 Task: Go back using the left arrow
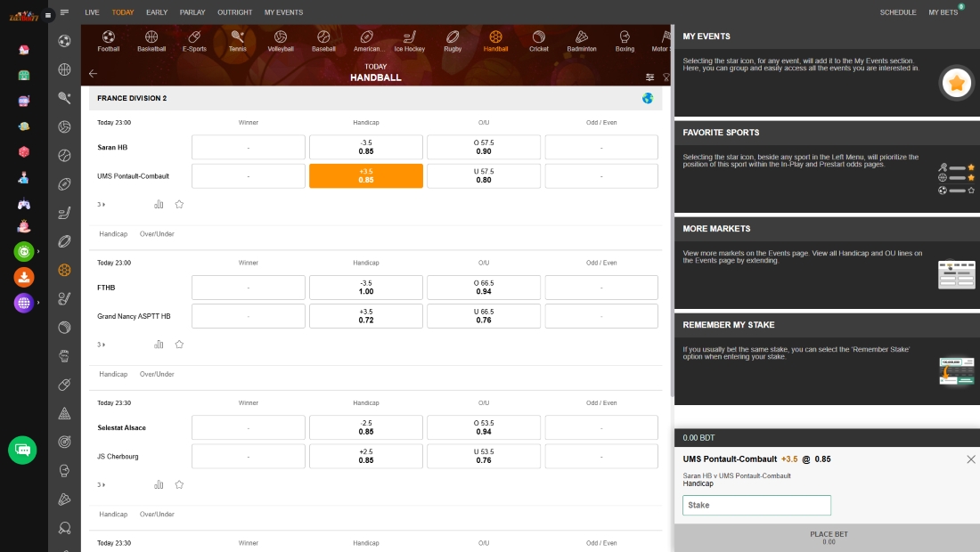[x=94, y=74]
